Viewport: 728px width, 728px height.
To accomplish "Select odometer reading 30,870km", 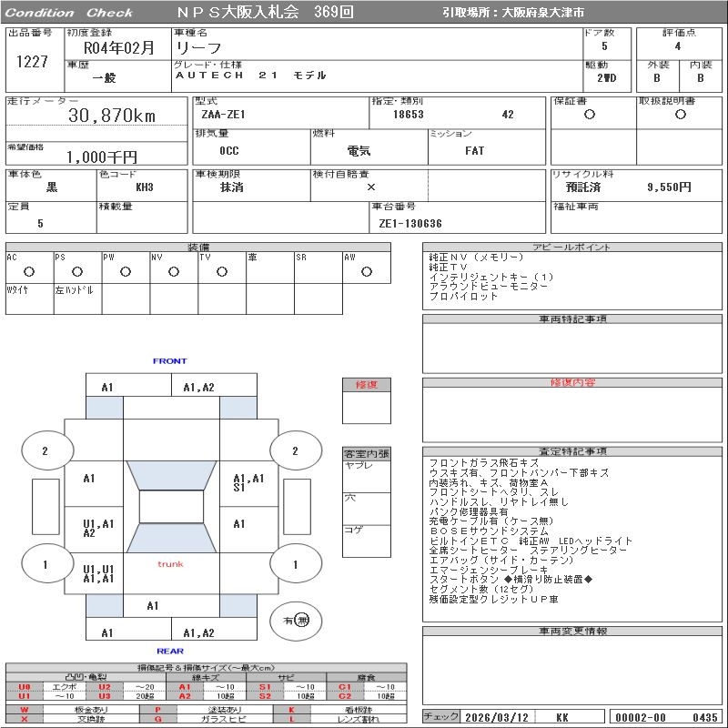I will pyautogui.click(x=112, y=116).
